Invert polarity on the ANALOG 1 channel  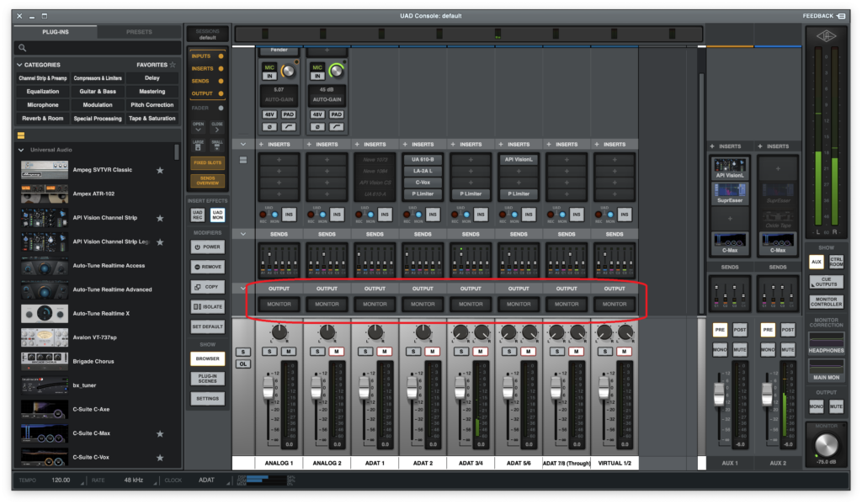[269, 127]
